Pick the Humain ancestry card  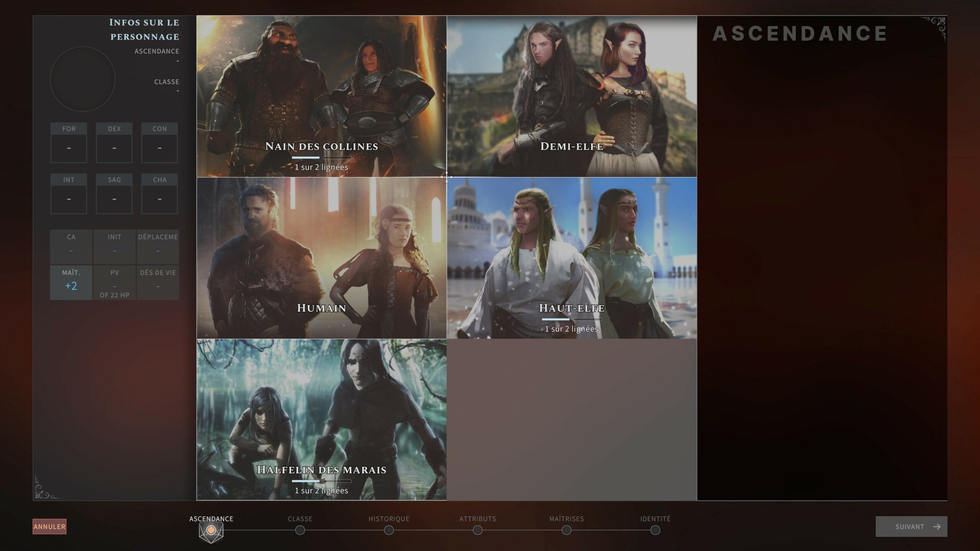pyautogui.click(x=322, y=258)
